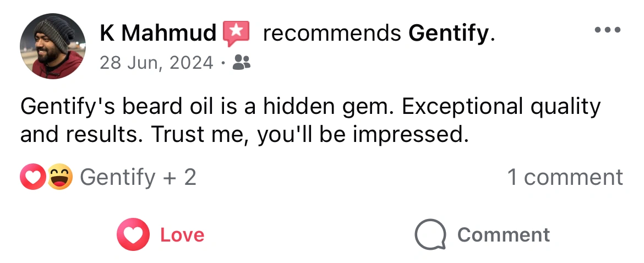Click the friends audience privacy icon
644x263 pixels.
242,63
